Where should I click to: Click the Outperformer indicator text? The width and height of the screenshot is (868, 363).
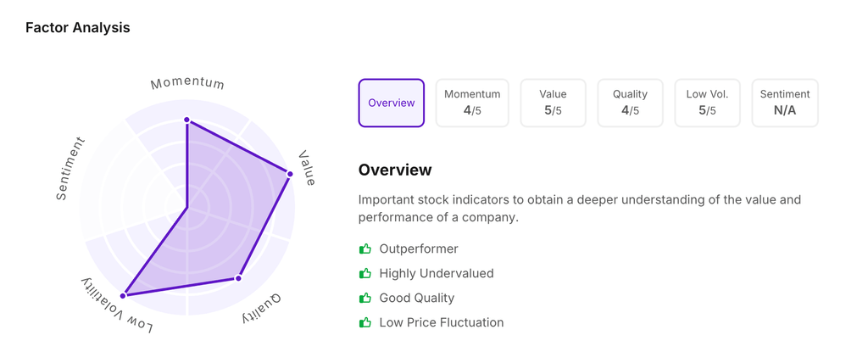(x=419, y=249)
